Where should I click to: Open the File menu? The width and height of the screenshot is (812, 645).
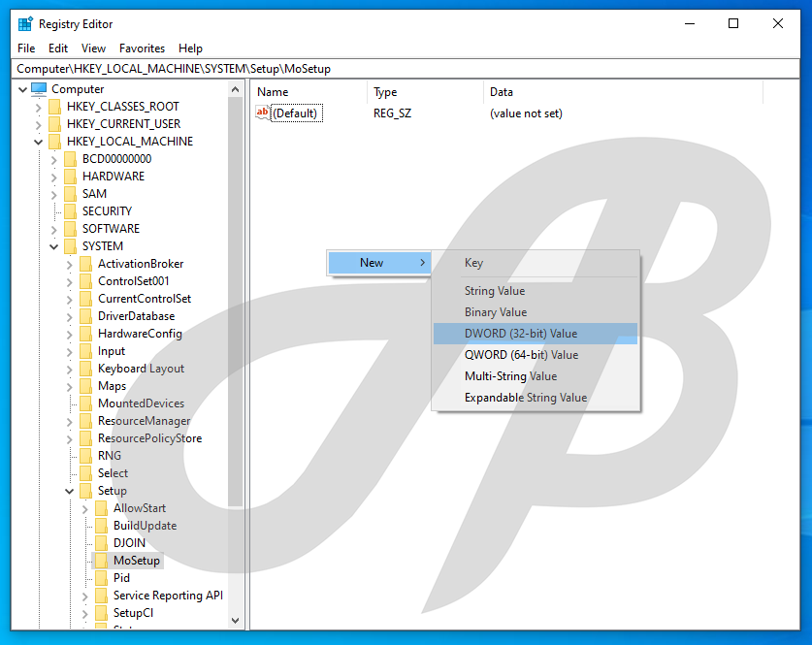coord(26,48)
